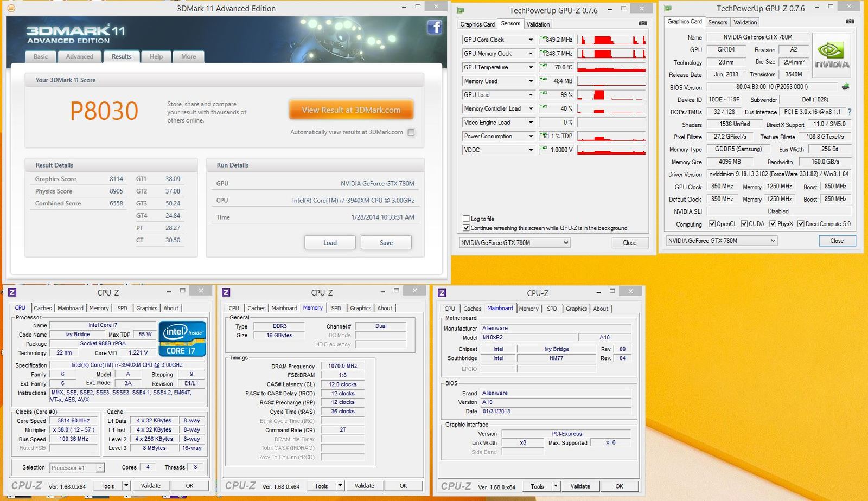Click the Combined Score 6558 row

tap(79, 204)
